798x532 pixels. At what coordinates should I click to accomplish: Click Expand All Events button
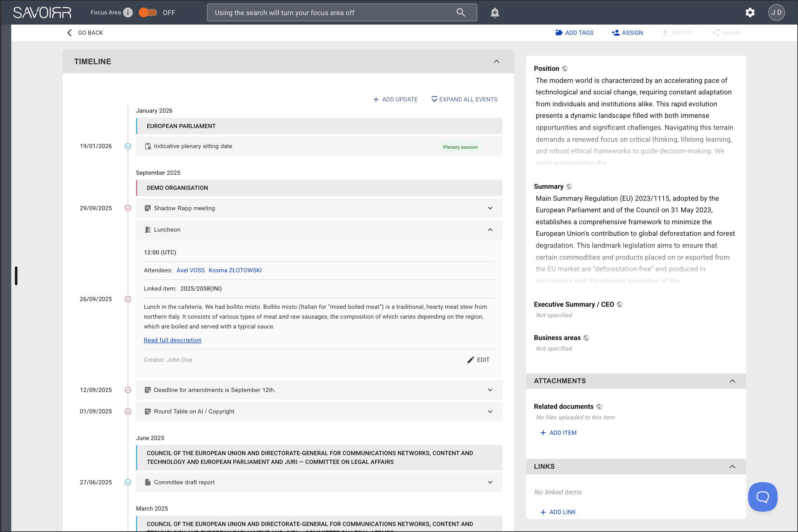click(464, 99)
